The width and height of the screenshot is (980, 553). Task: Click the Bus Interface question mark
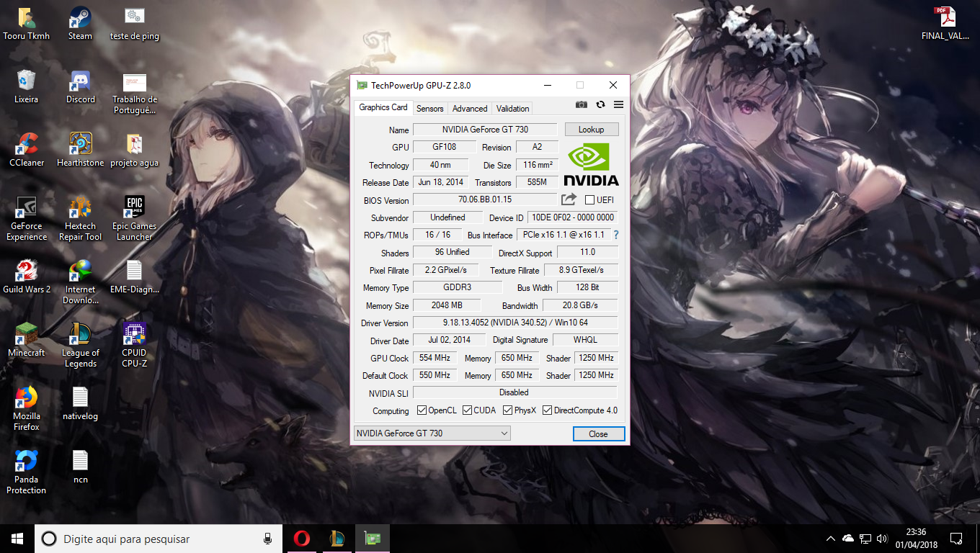click(616, 235)
